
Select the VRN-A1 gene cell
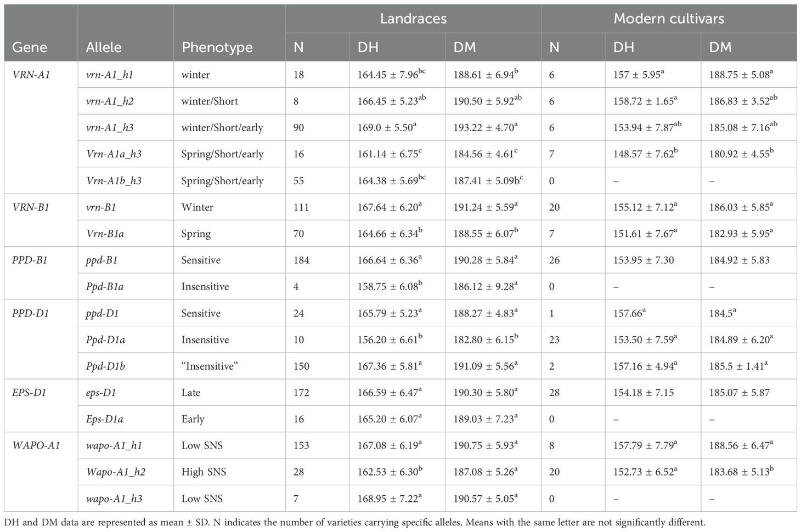[x=31, y=75]
